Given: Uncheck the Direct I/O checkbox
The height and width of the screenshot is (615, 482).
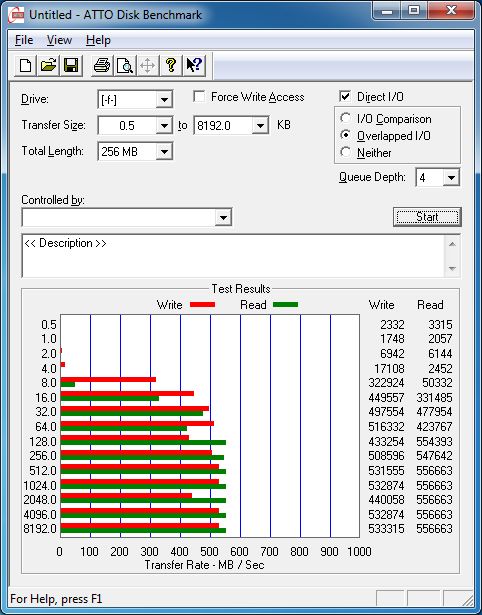Looking at the screenshot, I should pos(345,96).
